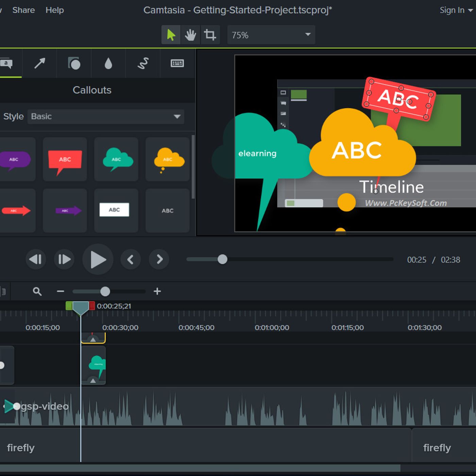Pick the red speech bubble callout
Screen dimensions: 476x476
(x=65, y=159)
